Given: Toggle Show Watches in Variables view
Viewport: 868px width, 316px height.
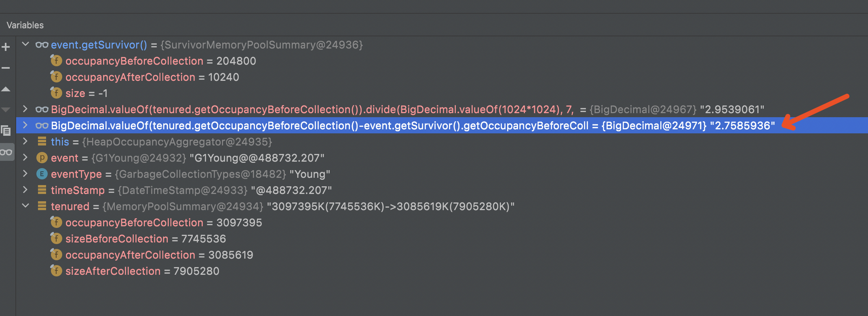Looking at the screenshot, I should (6, 152).
